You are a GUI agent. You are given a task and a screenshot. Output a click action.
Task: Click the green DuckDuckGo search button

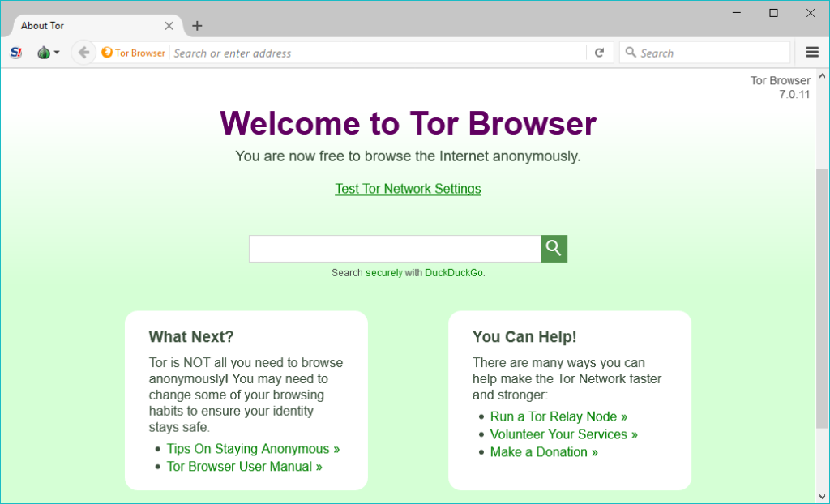click(554, 249)
